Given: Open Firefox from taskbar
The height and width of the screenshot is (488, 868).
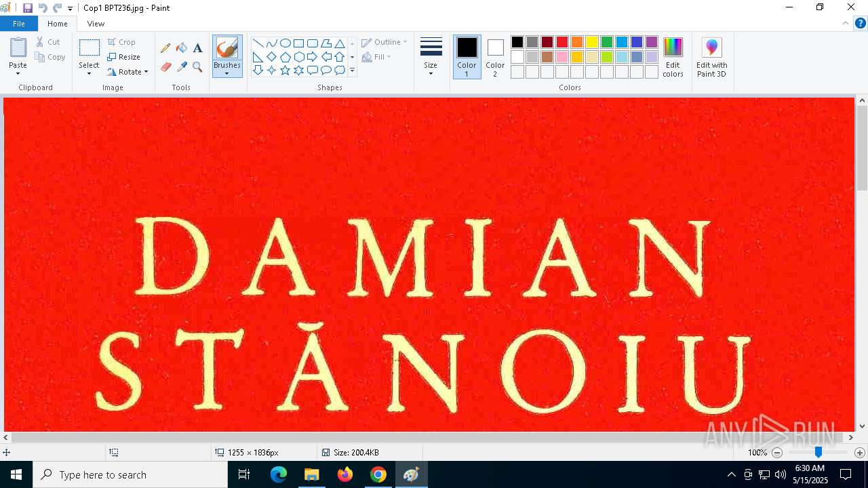Looking at the screenshot, I should click(345, 474).
